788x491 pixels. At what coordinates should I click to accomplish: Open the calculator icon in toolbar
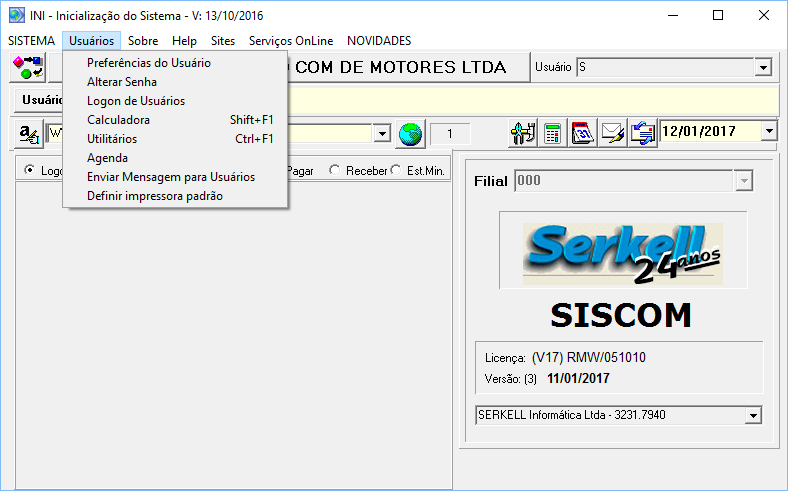(x=552, y=134)
